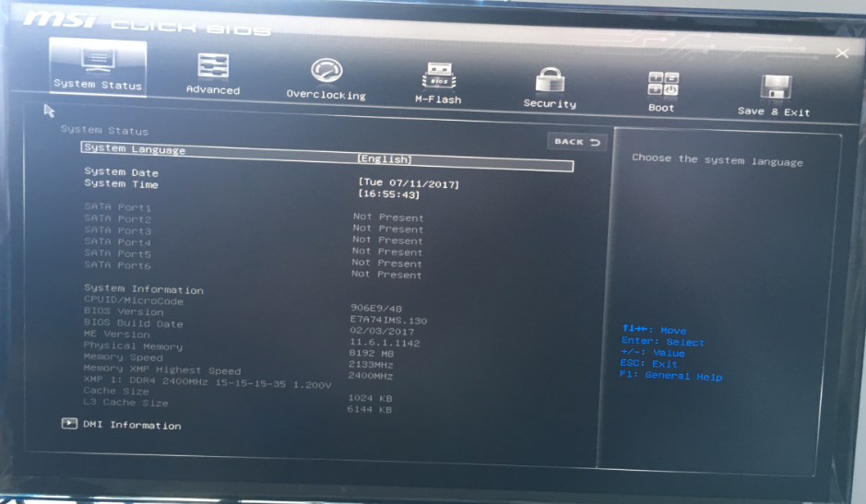Click the value 906E9/48
The image size is (866, 504).
376,308
